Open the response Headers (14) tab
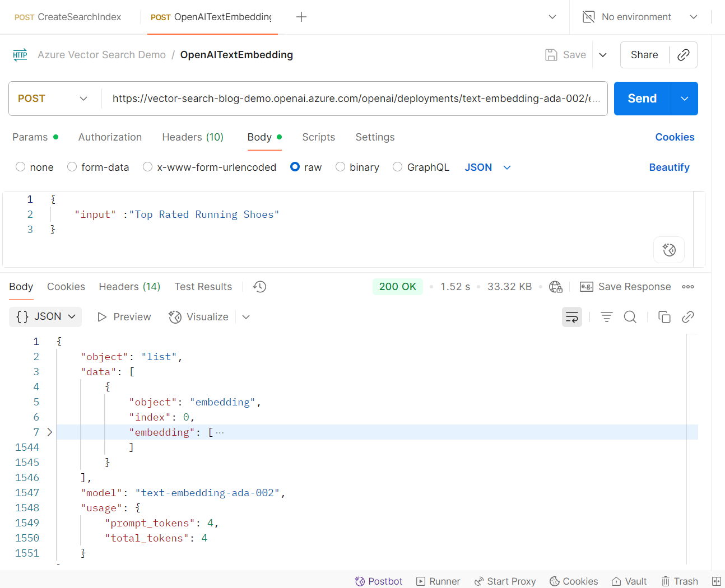Image resolution: width=725 pixels, height=588 pixels. coord(129,287)
